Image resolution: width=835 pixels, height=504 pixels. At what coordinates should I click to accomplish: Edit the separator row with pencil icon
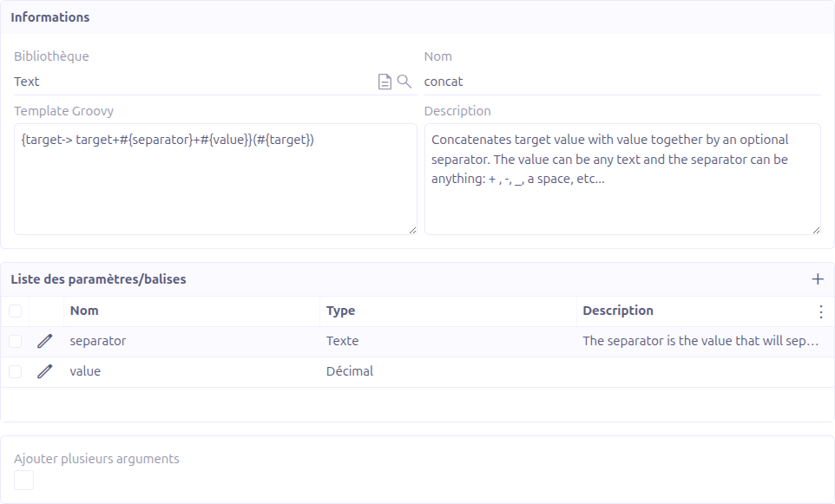point(45,341)
